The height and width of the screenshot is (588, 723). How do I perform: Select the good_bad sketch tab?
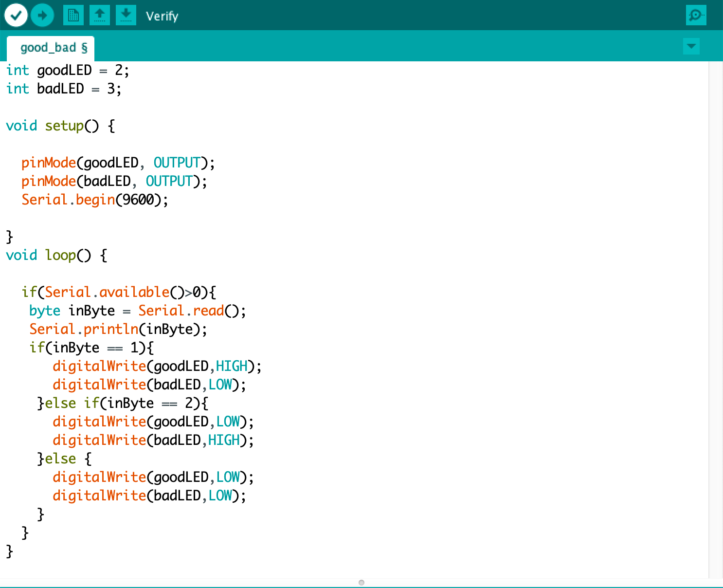[x=51, y=48]
